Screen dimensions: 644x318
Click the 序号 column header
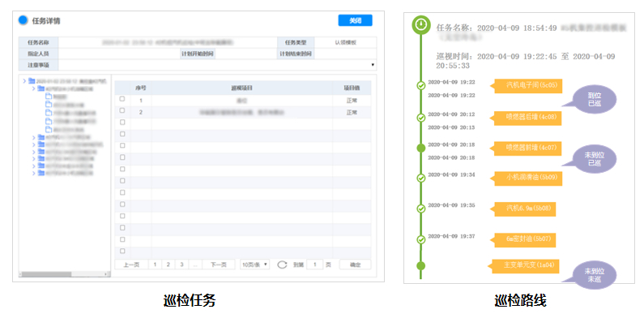click(141, 88)
